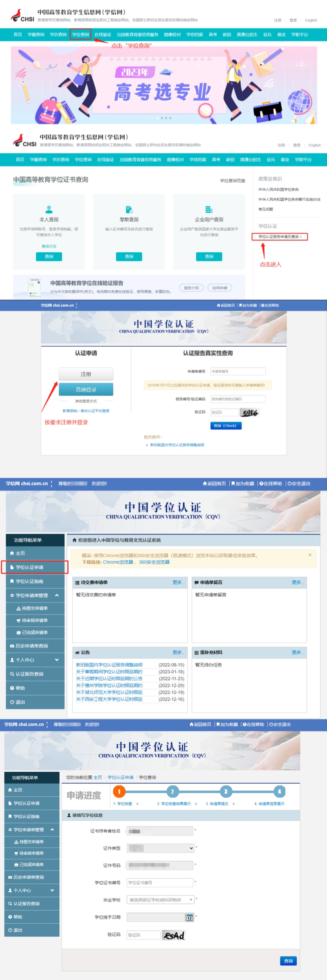327x980 pixels.
Task: Focus the 报告编号/验证编码 input field
Action: [x=238, y=399]
